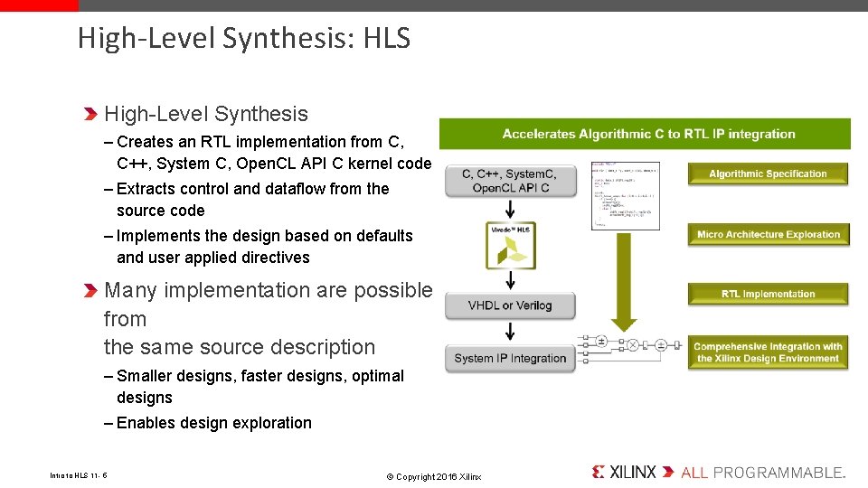Click the 'High-Level Synthesis' bullet heading
The height and width of the screenshot is (488, 868).
coord(206,114)
